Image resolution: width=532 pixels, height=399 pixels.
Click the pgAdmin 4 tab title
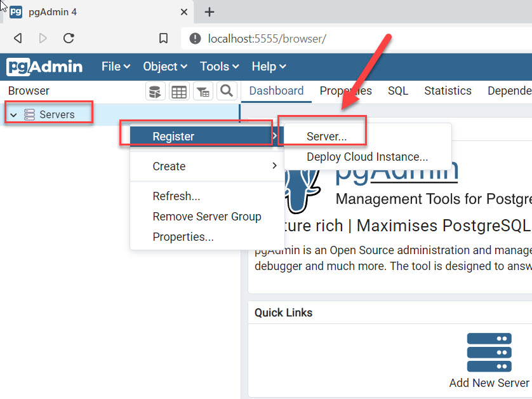(x=53, y=12)
